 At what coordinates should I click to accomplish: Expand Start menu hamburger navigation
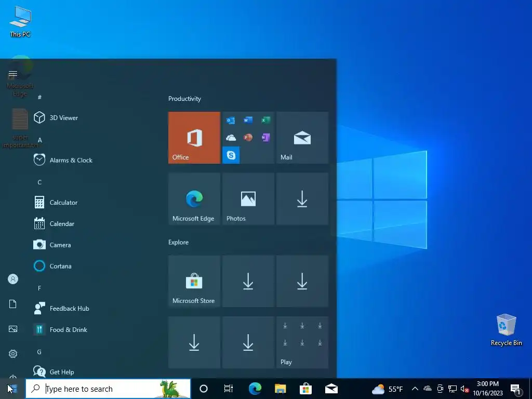pyautogui.click(x=13, y=74)
